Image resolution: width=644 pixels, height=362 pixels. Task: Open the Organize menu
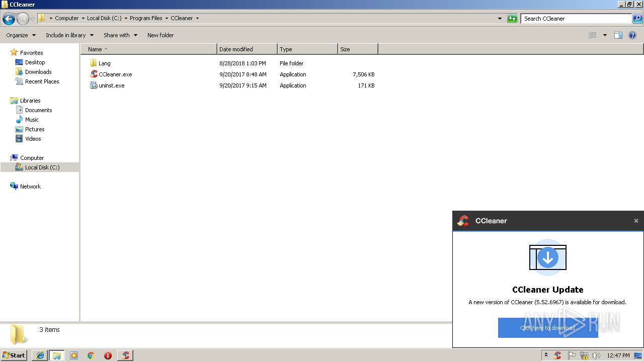(x=21, y=35)
